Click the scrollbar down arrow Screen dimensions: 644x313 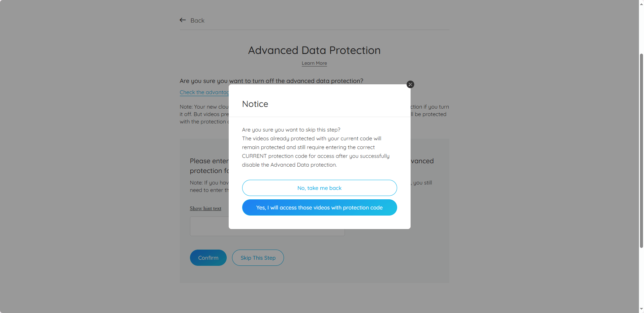point(641,309)
